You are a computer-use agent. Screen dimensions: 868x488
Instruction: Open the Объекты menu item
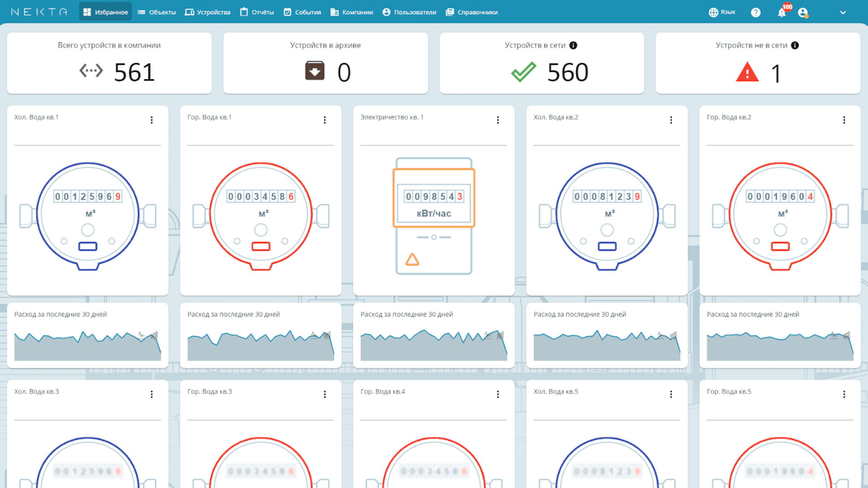[157, 12]
